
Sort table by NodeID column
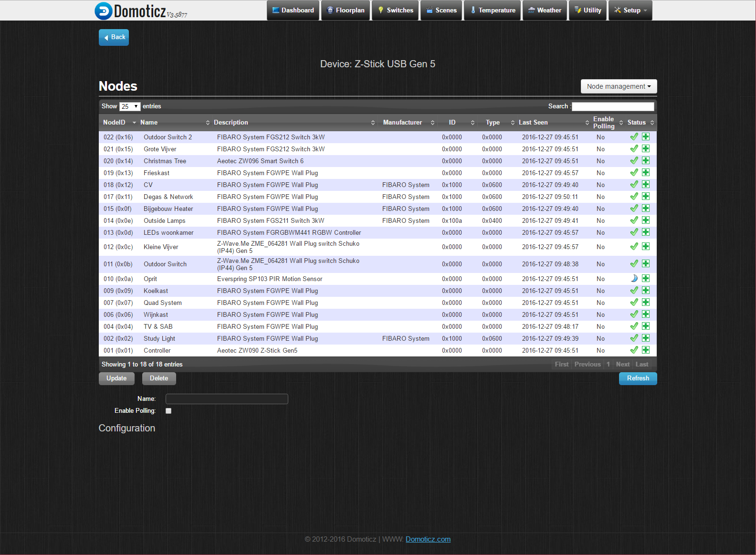pos(118,123)
